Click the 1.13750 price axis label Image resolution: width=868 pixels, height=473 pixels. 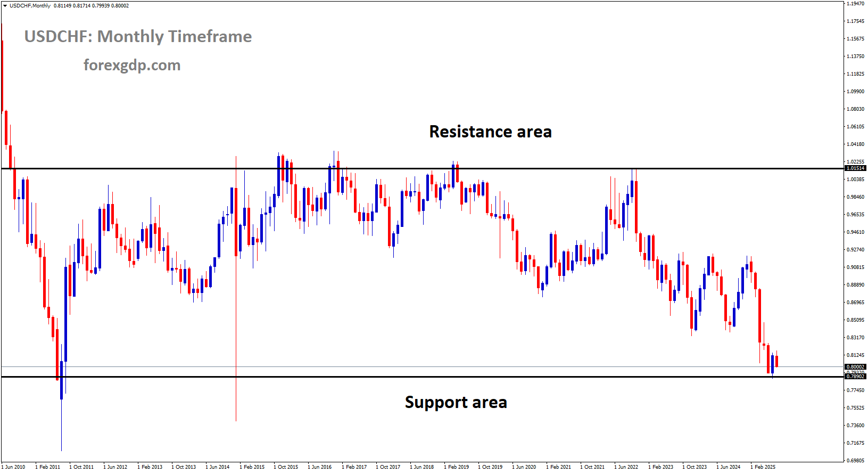855,56
